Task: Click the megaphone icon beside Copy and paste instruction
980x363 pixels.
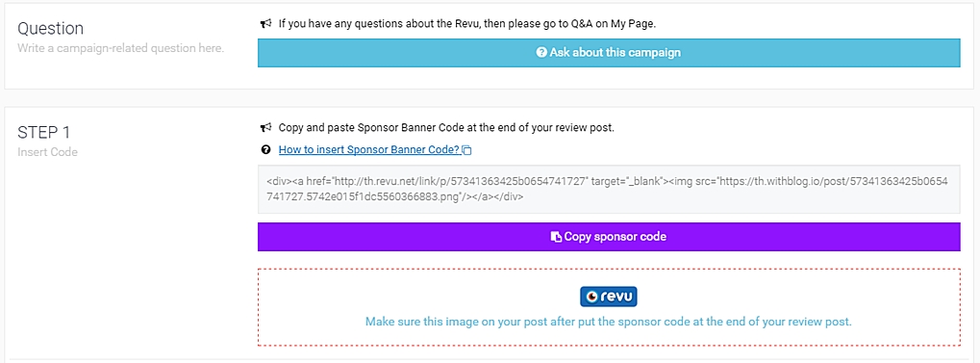Action: pyautogui.click(x=265, y=128)
